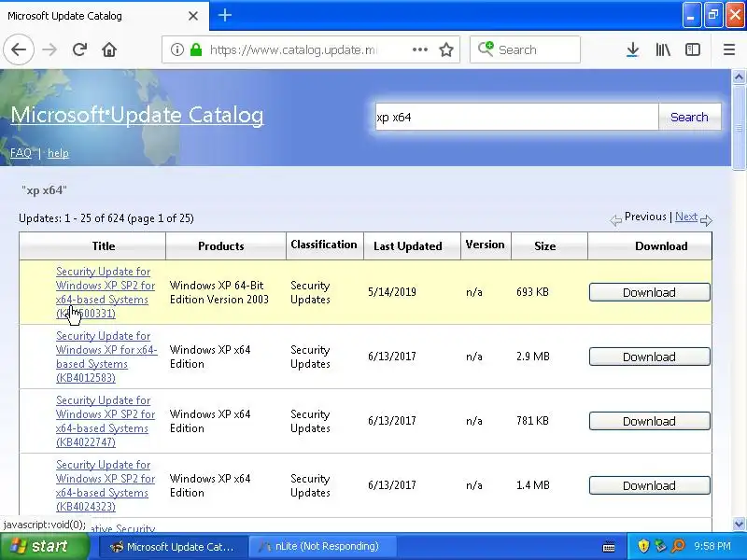Open the KB4500331 security update link

(106, 292)
